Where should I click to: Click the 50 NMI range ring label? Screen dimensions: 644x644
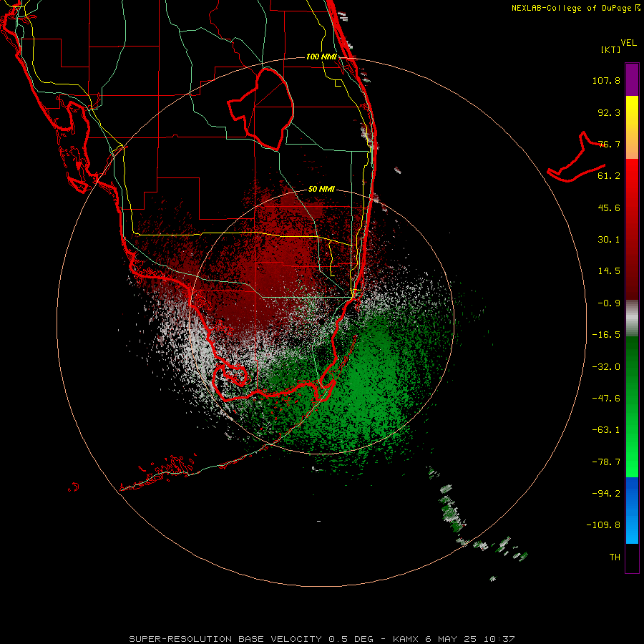[321, 190]
